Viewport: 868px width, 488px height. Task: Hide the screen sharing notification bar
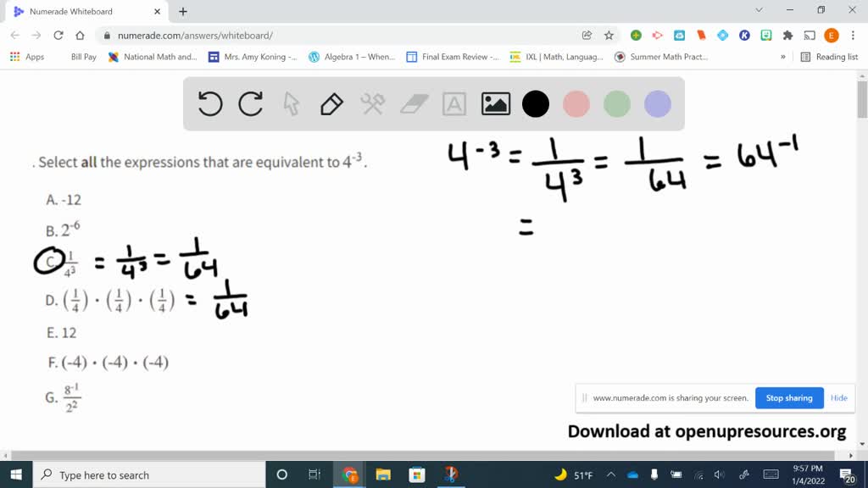tap(838, 398)
